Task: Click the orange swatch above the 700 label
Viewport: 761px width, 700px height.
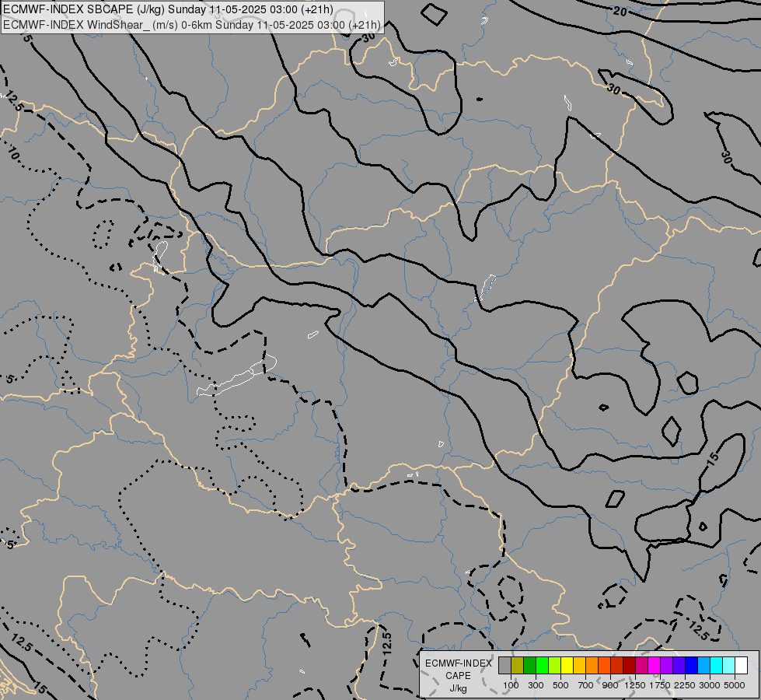Action: 592,666
